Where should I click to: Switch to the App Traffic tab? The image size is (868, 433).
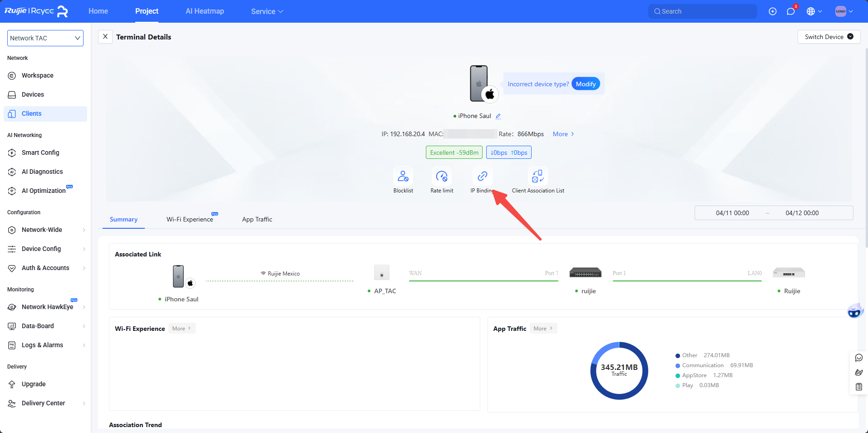click(x=257, y=220)
